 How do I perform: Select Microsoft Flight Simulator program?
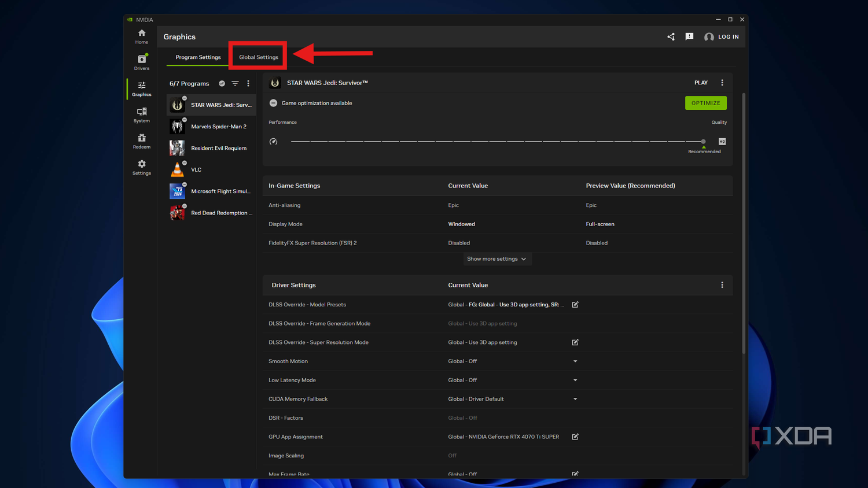click(x=211, y=191)
